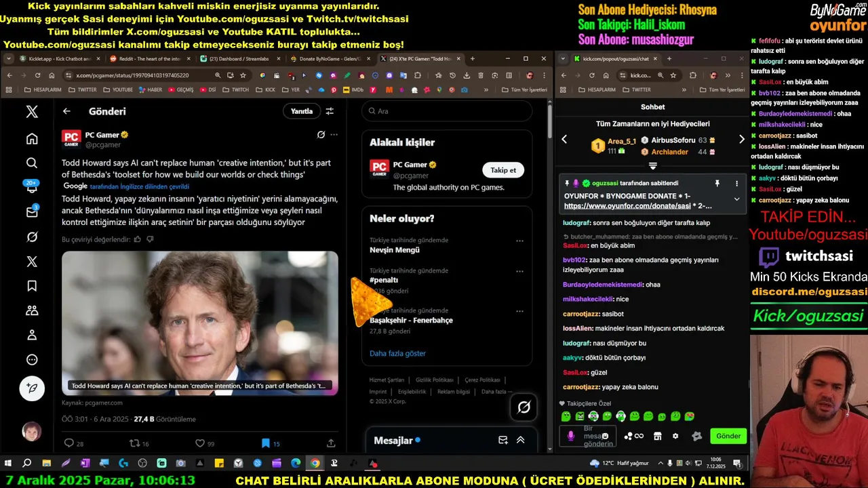This screenshot has width=868, height=488.
Task: Open Chrome from the Windows taskbar
Action: [x=315, y=464]
